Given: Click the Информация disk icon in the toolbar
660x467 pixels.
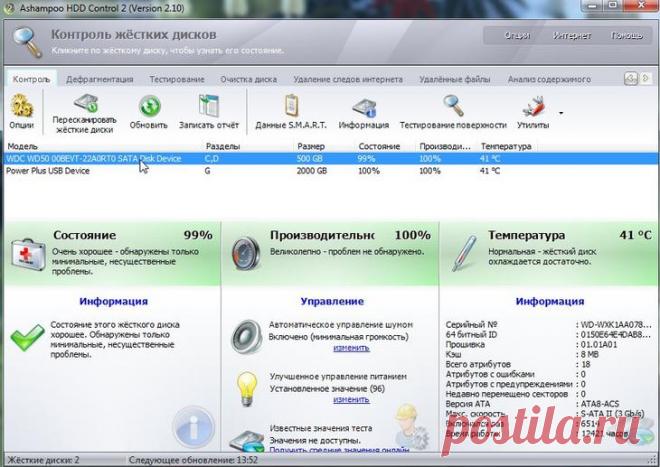Looking at the screenshot, I should coord(364,105).
